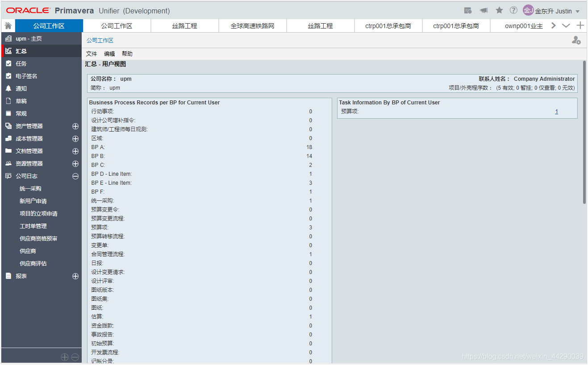Click the 资源管理器 people icon
Screen dimensions: 588x365
[x=8, y=164]
